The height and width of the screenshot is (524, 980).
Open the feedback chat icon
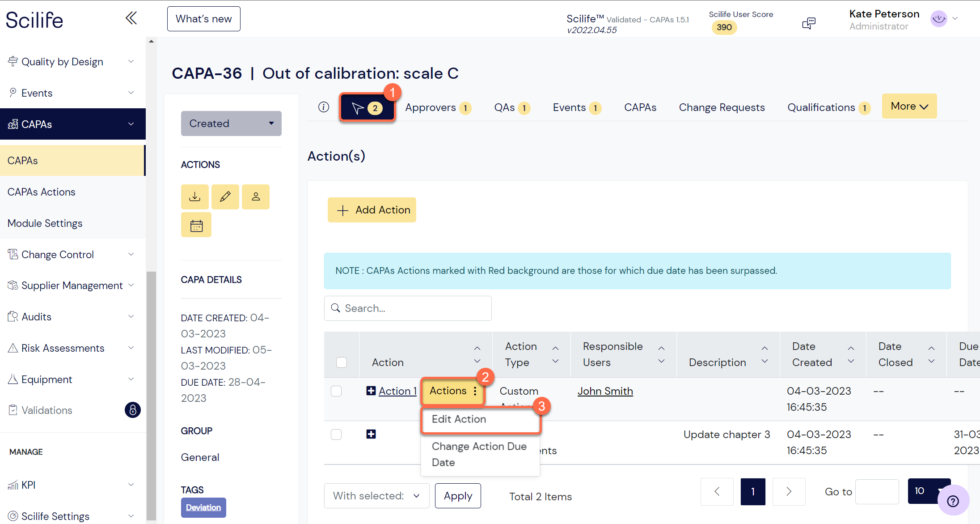[x=809, y=23]
